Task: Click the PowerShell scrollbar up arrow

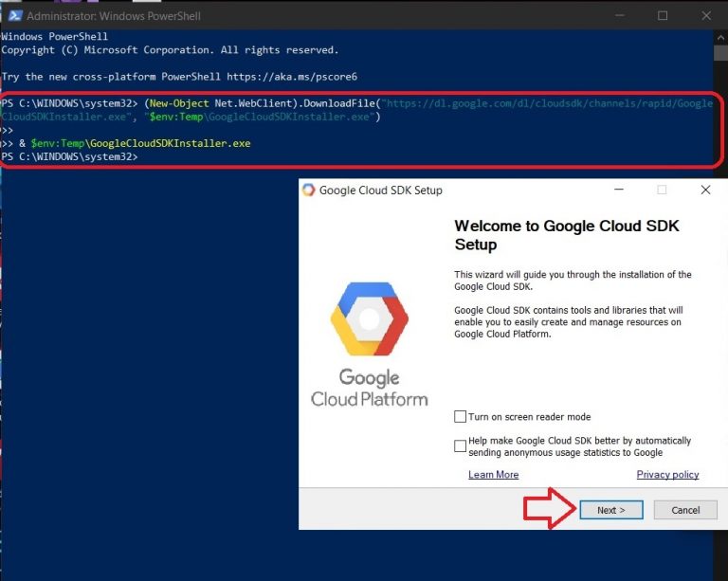Action: click(720, 38)
